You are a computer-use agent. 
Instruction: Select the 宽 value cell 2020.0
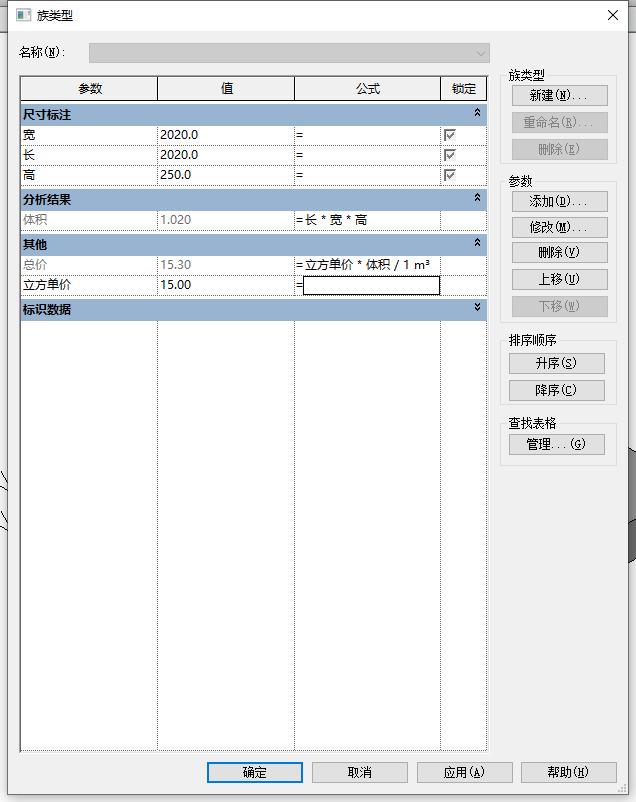226,135
